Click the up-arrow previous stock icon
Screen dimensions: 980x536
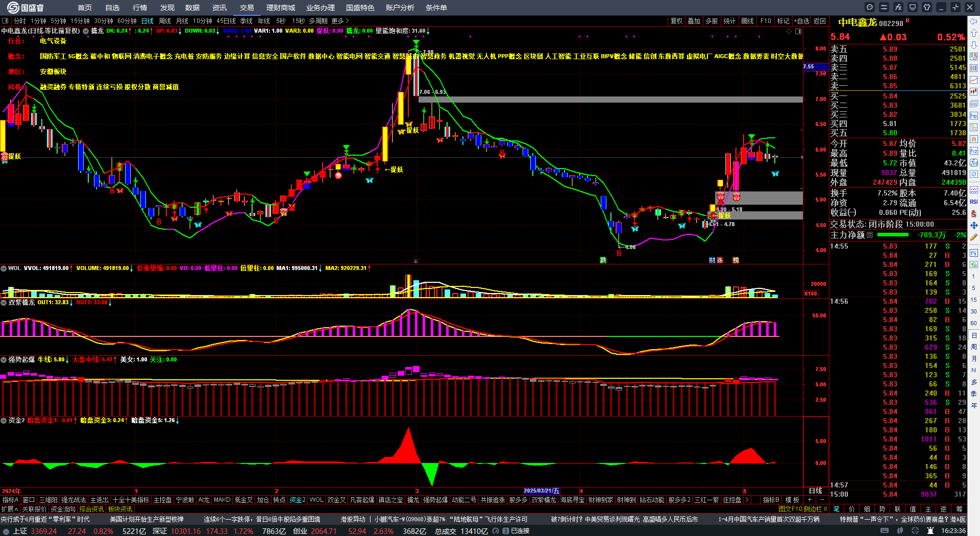coord(974,33)
